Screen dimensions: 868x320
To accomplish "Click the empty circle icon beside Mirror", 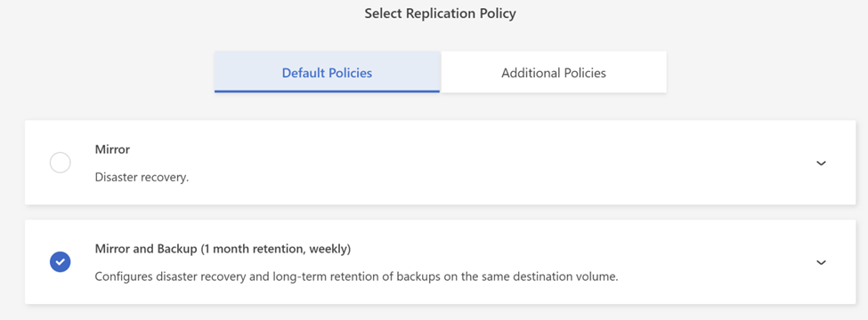I will pos(61,163).
